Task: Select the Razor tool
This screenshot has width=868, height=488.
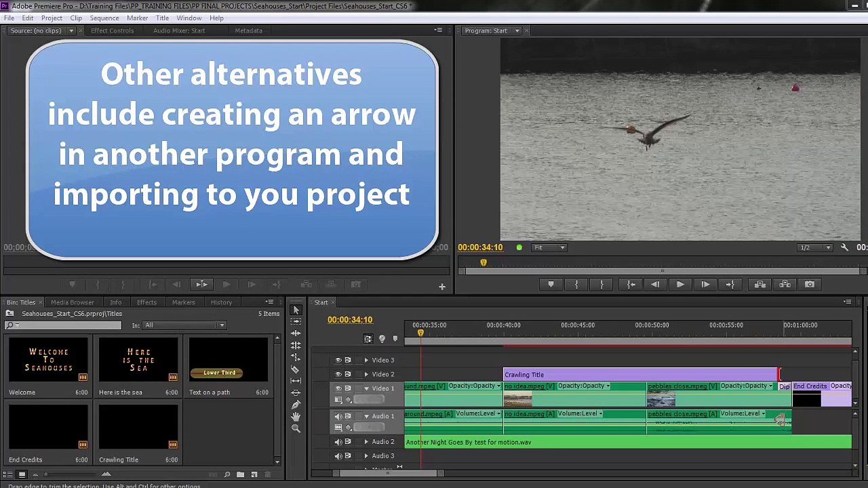Action: (296, 369)
